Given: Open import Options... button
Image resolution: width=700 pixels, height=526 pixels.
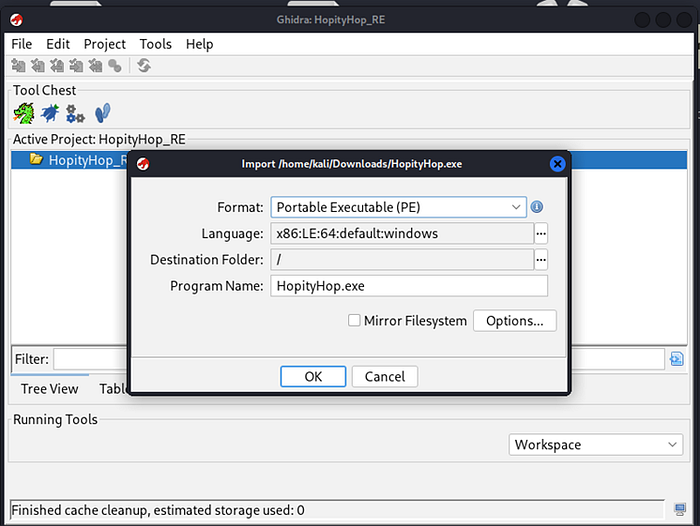Looking at the screenshot, I should [515, 321].
